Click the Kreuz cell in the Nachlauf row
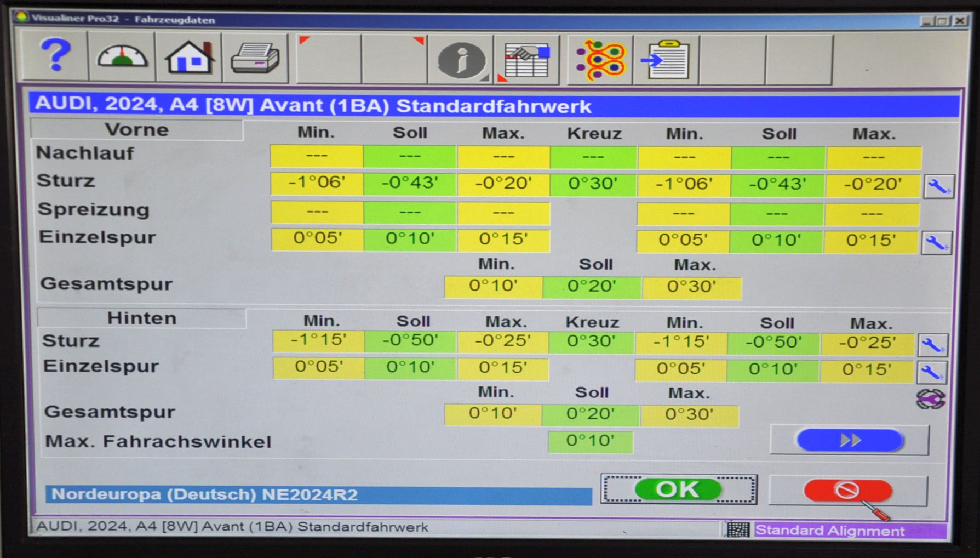The width and height of the screenshot is (980, 558). (x=593, y=157)
